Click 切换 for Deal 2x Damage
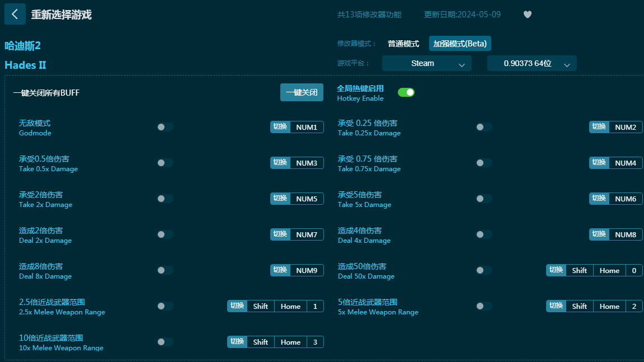644x362 pixels. (x=280, y=234)
